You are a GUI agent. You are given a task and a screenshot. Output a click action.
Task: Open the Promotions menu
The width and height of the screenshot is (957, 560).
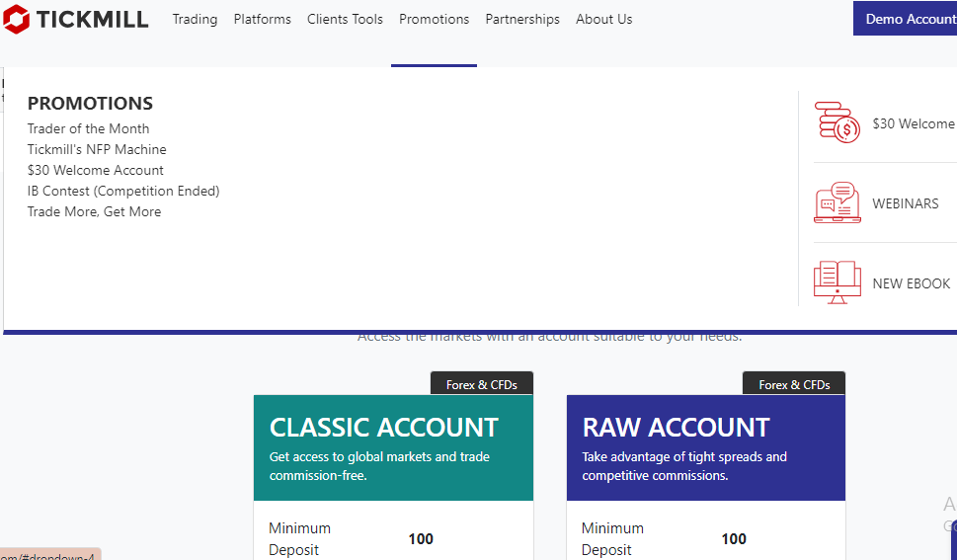434,20
